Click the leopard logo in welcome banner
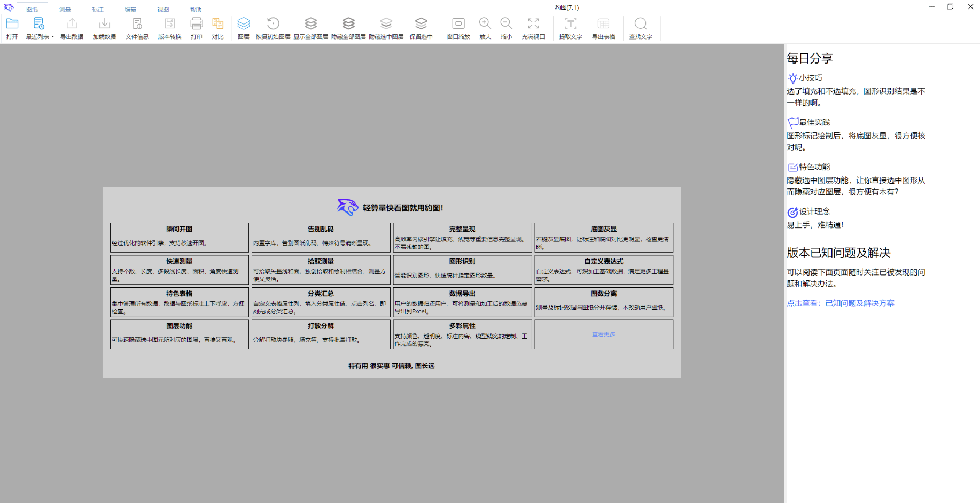This screenshot has width=980, height=503. [347, 207]
